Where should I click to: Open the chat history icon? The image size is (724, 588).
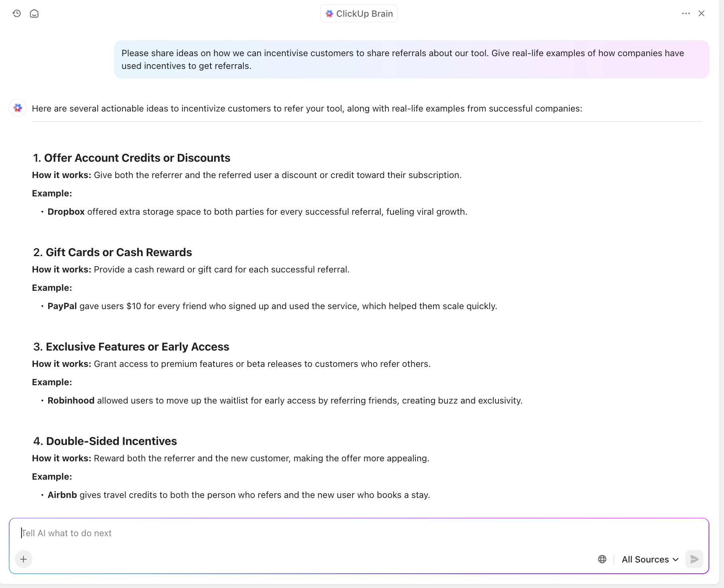[16, 13]
